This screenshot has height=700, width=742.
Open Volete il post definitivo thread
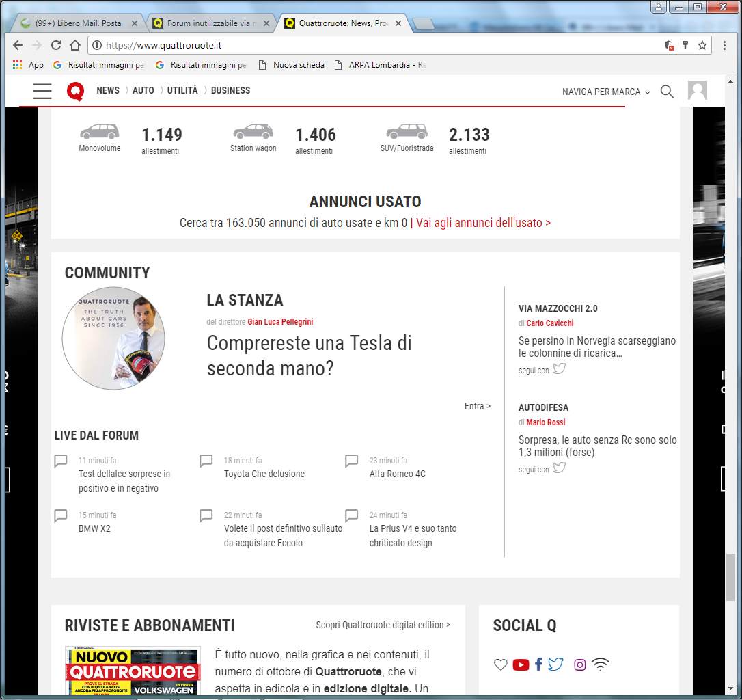coord(283,536)
